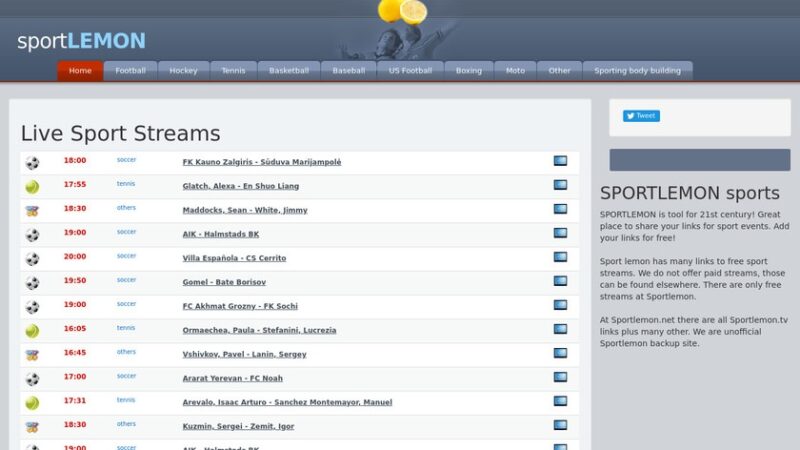Open Villa Española - CS Cerrito link
The height and width of the screenshot is (450, 800).
coord(234,258)
